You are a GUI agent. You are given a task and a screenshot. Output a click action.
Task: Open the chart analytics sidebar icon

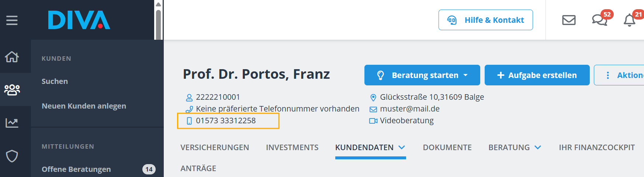coord(12,123)
